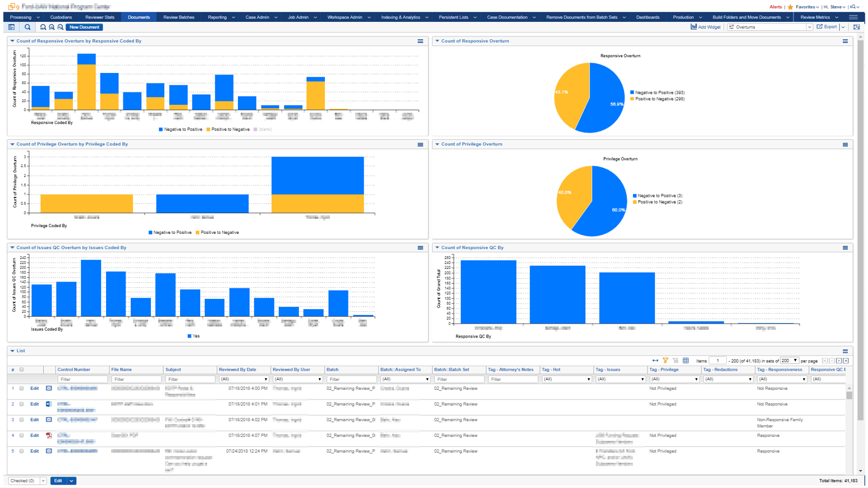868x488 pixels.
Task: Click the grid column-selector icon in List toolbar
Action: (x=686, y=361)
